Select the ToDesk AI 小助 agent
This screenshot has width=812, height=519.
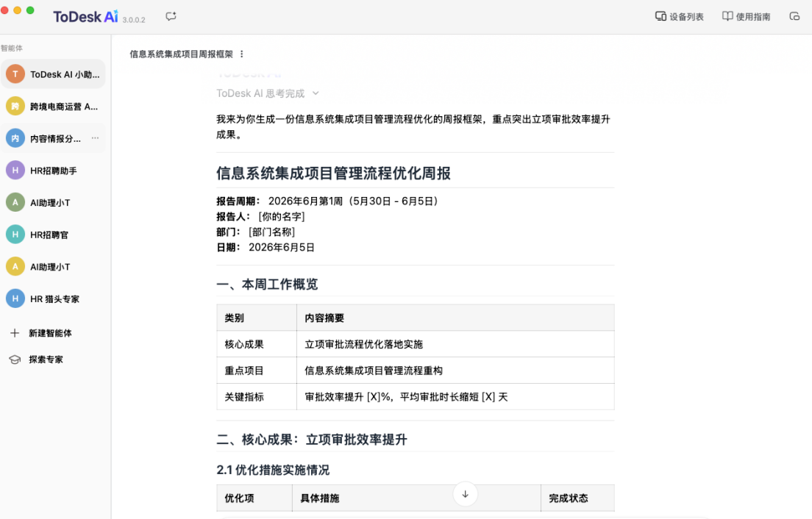click(x=53, y=74)
